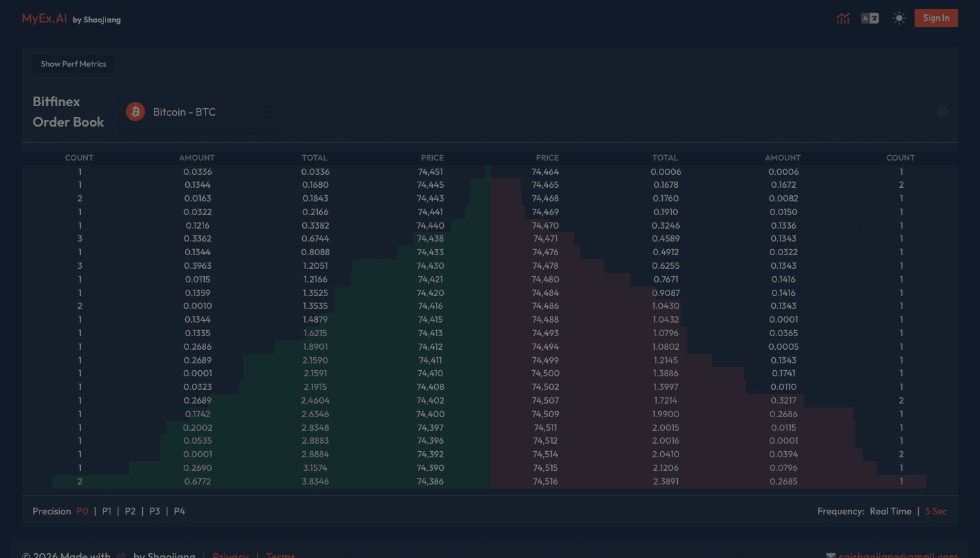Click the bid-side AMOUNT column header
Viewport: 980px width, 558px height.
tap(197, 158)
